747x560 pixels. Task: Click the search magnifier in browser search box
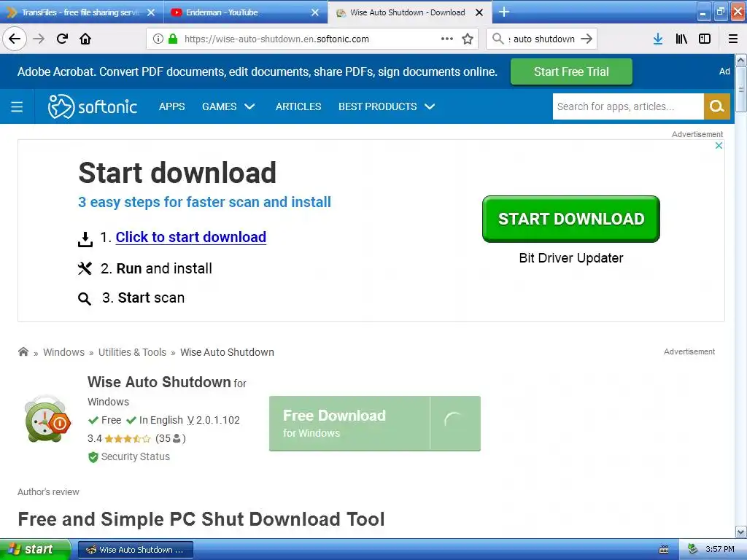tap(498, 39)
